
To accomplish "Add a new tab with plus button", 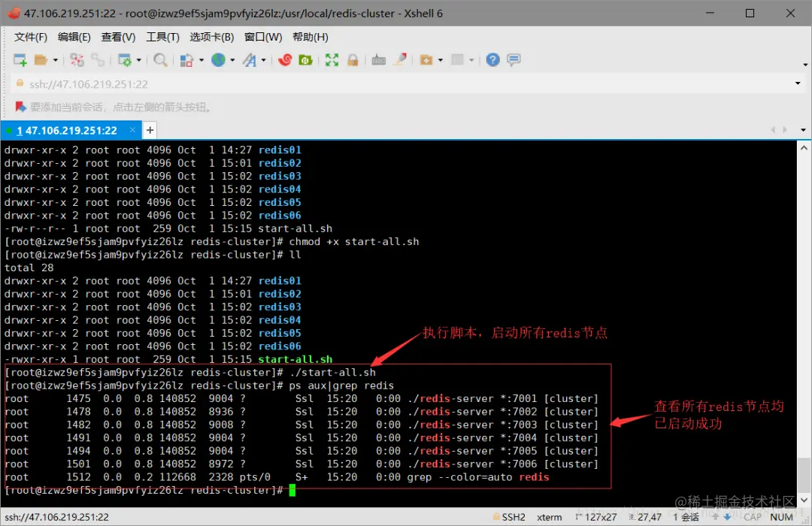I will 150,130.
